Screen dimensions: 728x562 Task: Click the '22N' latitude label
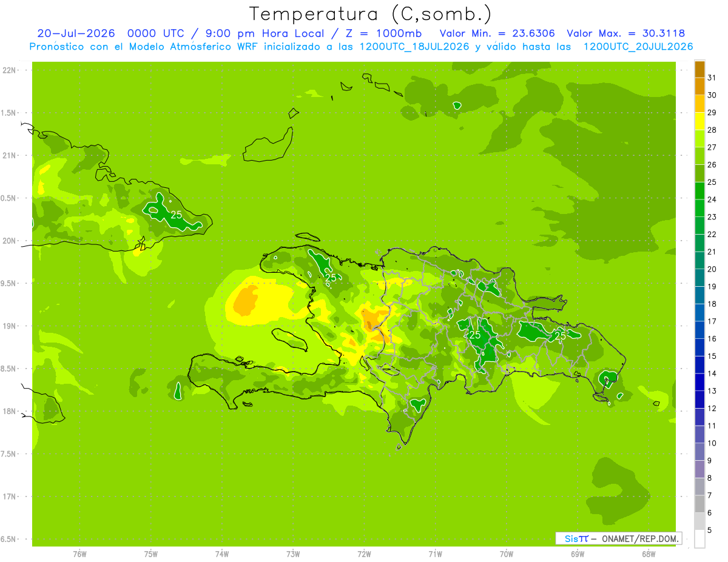8,70
